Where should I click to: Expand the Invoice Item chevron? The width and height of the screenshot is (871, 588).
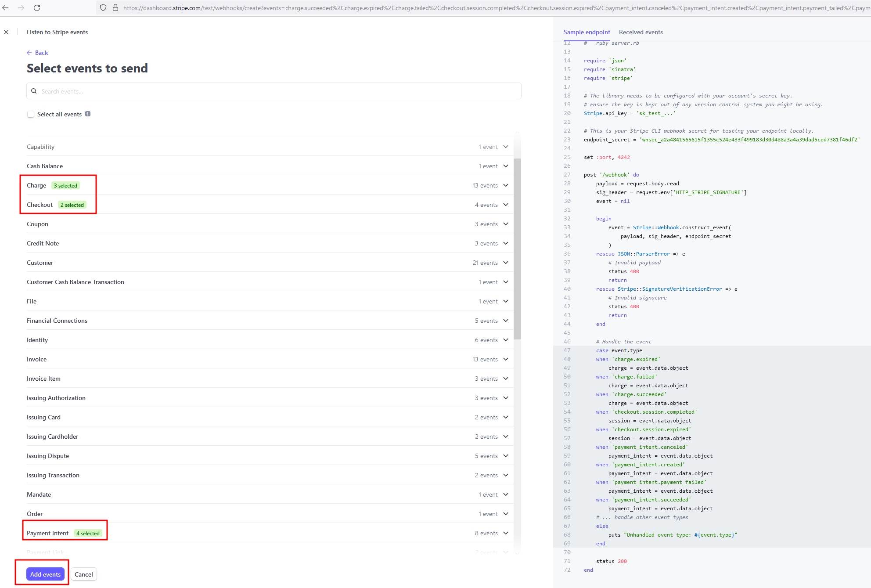coord(506,379)
